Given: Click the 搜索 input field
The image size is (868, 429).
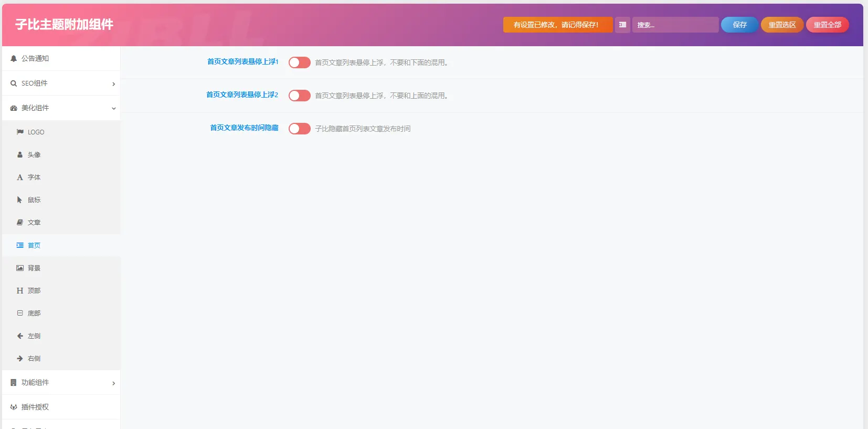Looking at the screenshot, I should click(x=675, y=25).
